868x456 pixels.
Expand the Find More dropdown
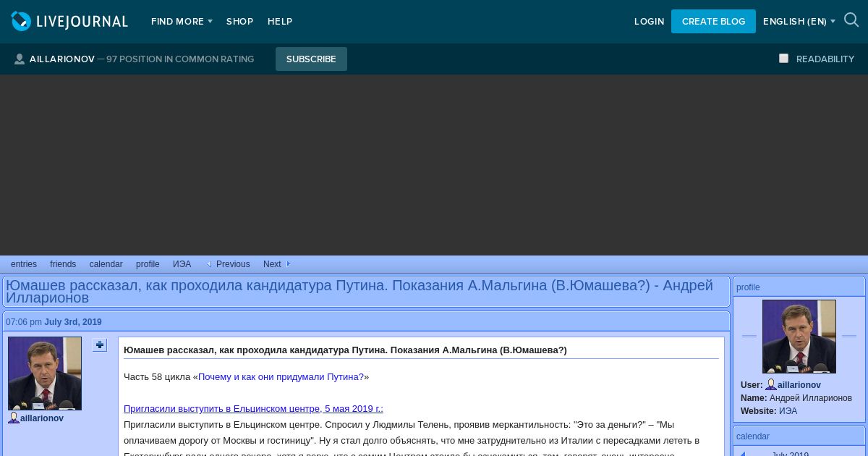182,22
